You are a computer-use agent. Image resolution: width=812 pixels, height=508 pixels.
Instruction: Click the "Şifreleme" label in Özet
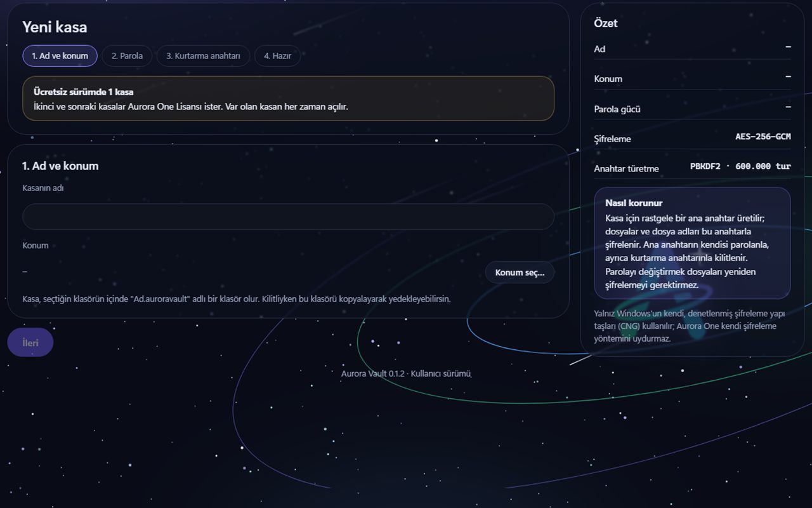(613, 138)
